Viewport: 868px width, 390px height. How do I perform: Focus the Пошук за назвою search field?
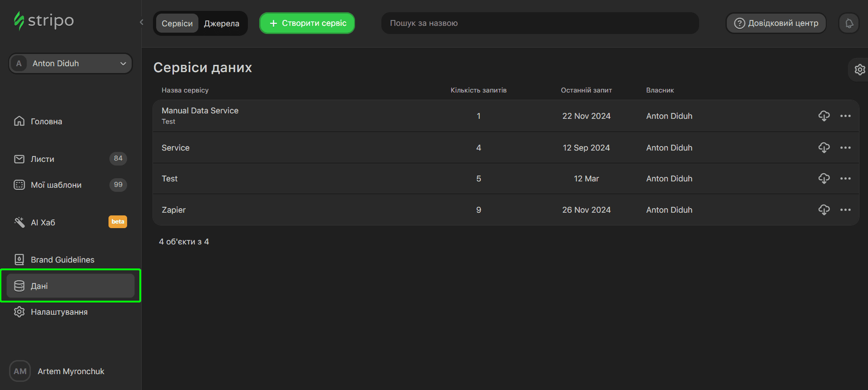tap(540, 23)
